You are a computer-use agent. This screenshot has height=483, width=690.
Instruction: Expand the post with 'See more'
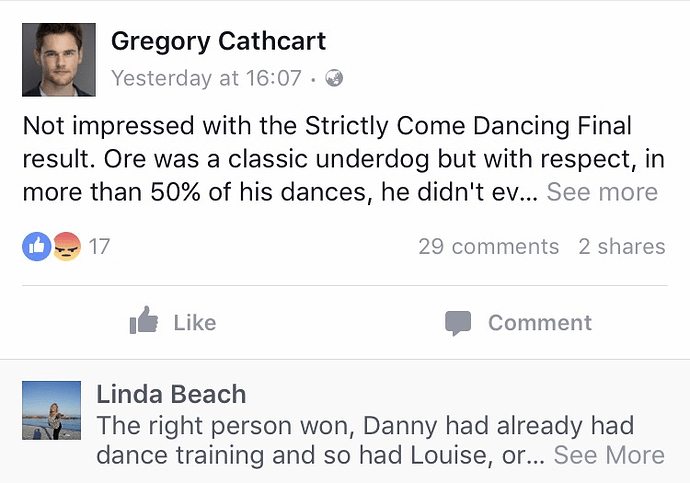pyautogui.click(x=602, y=193)
